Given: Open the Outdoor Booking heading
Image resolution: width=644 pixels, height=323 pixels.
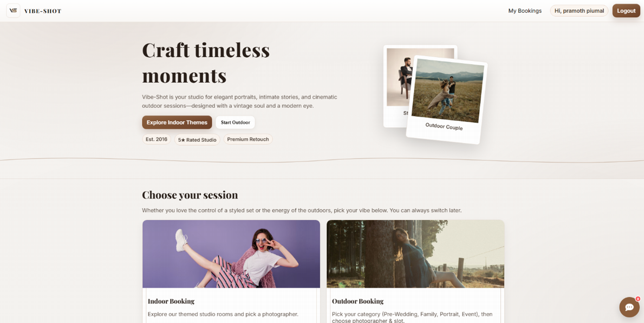Looking at the screenshot, I should tap(358, 301).
